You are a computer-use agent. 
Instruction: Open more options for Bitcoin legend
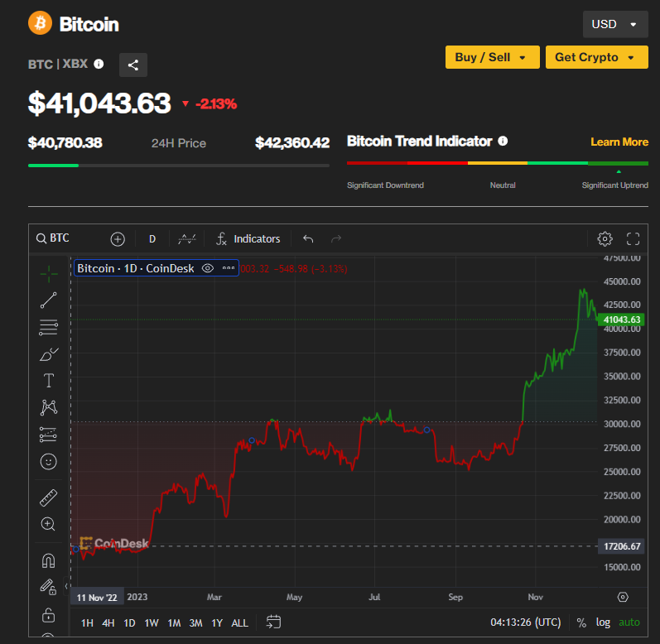click(229, 268)
